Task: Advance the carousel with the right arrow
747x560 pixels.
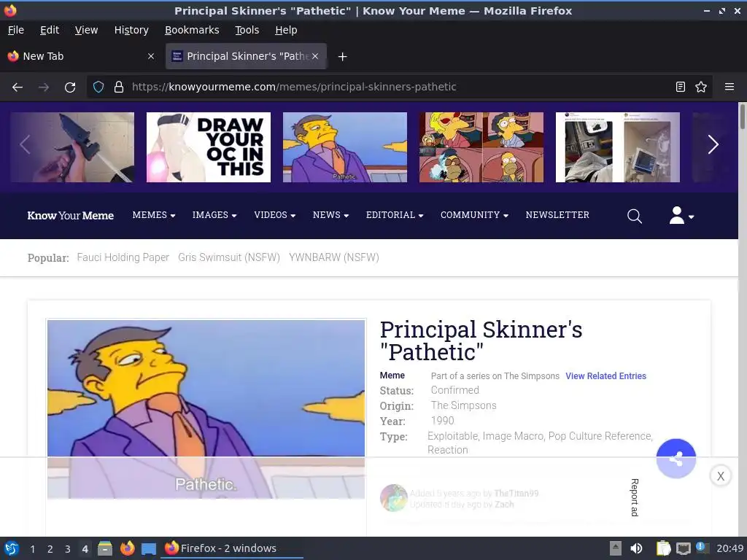Action: pos(713,145)
